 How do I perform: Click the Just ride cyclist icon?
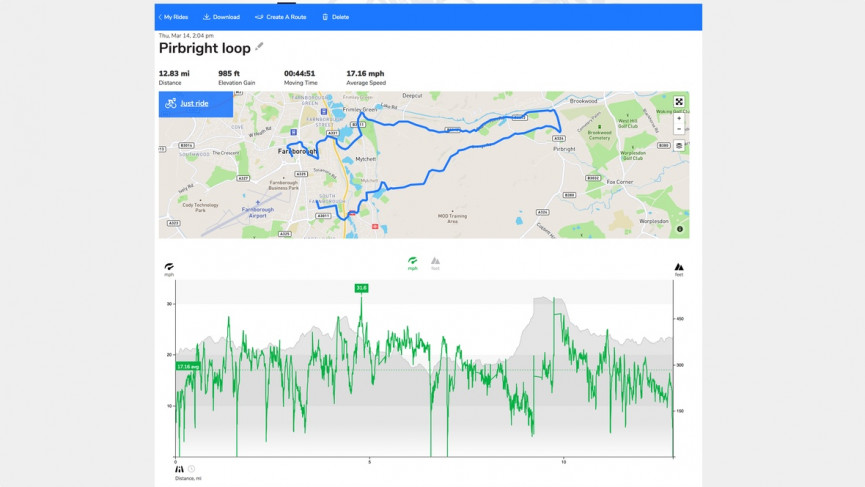tap(171, 103)
